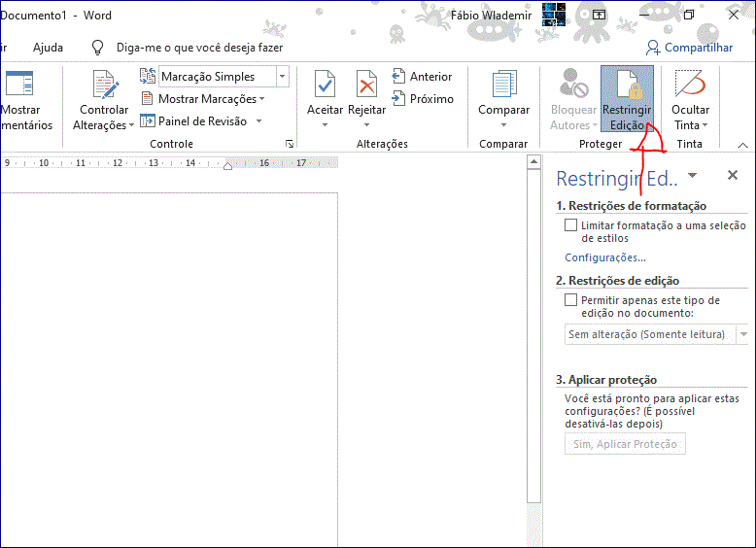Check Limitar formatação a uma seleção de estilos
The width and height of the screenshot is (756, 548).
coord(570,225)
